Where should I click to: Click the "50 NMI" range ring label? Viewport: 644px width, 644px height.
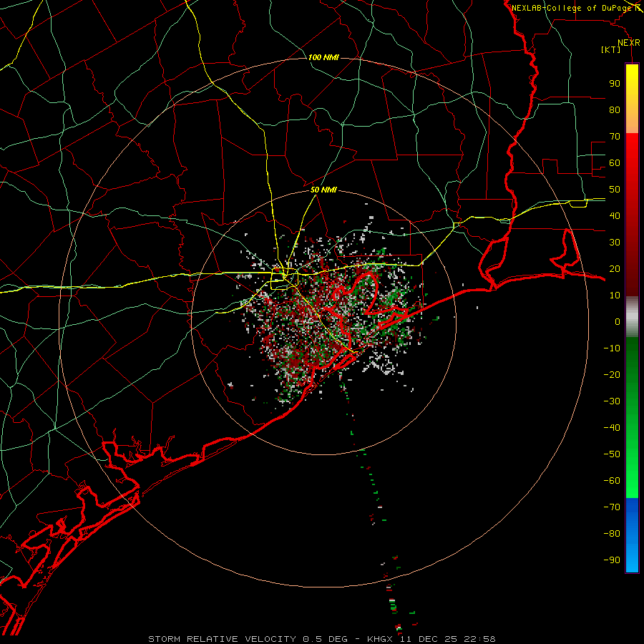323,190
